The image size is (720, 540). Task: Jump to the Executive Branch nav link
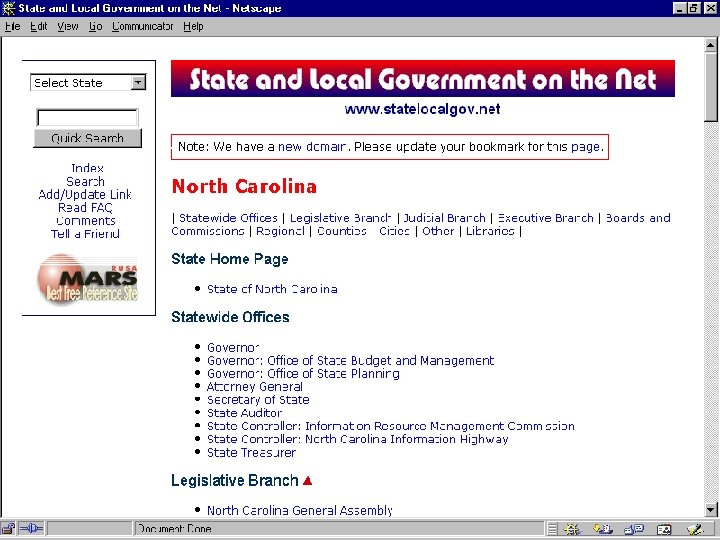546,218
